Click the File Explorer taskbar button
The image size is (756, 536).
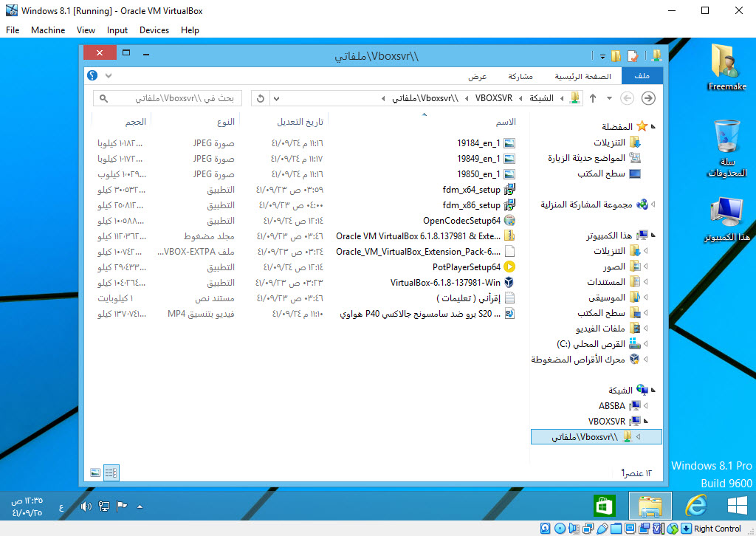(650, 506)
